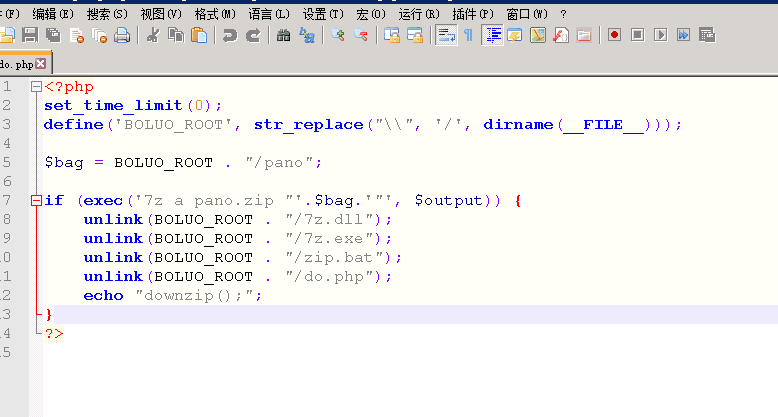Open the 语言(L) language menu

pyautogui.click(x=269, y=13)
